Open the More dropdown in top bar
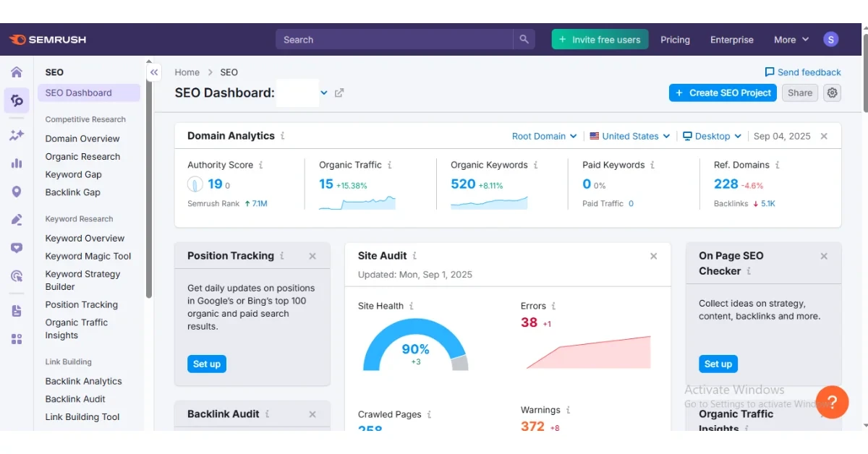The height and width of the screenshot is (454, 868). pos(791,40)
